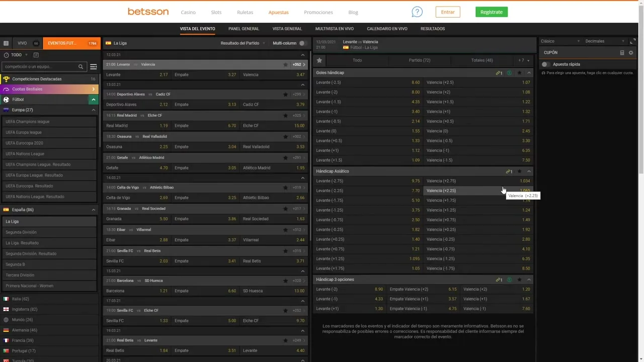Open MULTIVISTA EN VIVO tab
644x362 pixels.
coord(335,29)
